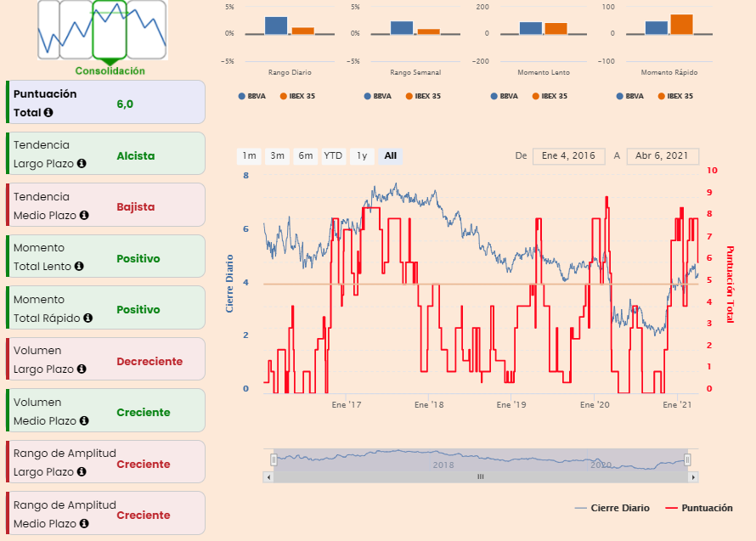Click the De start date field

(568, 155)
